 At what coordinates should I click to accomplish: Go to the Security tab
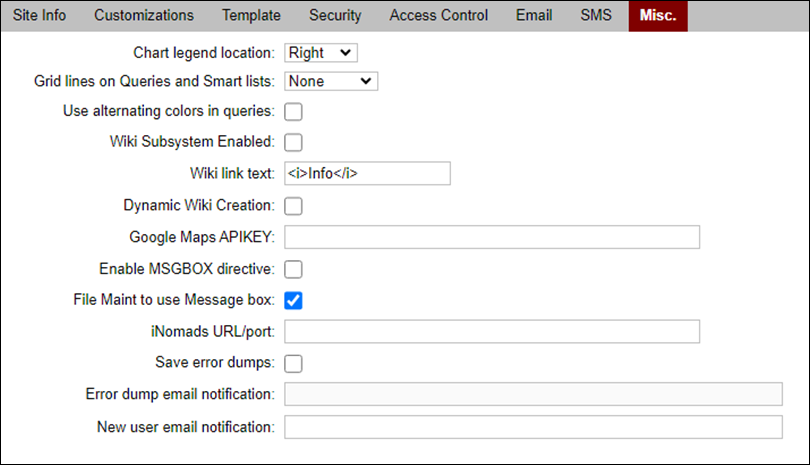[x=335, y=16]
